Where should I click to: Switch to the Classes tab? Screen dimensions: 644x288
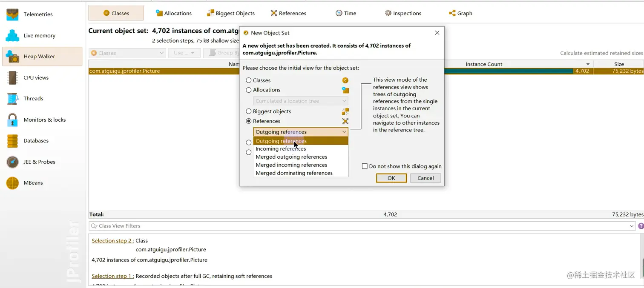pos(116,13)
